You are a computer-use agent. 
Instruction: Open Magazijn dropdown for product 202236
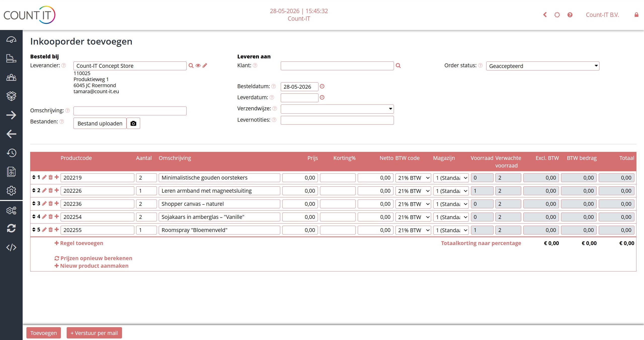(x=451, y=204)
